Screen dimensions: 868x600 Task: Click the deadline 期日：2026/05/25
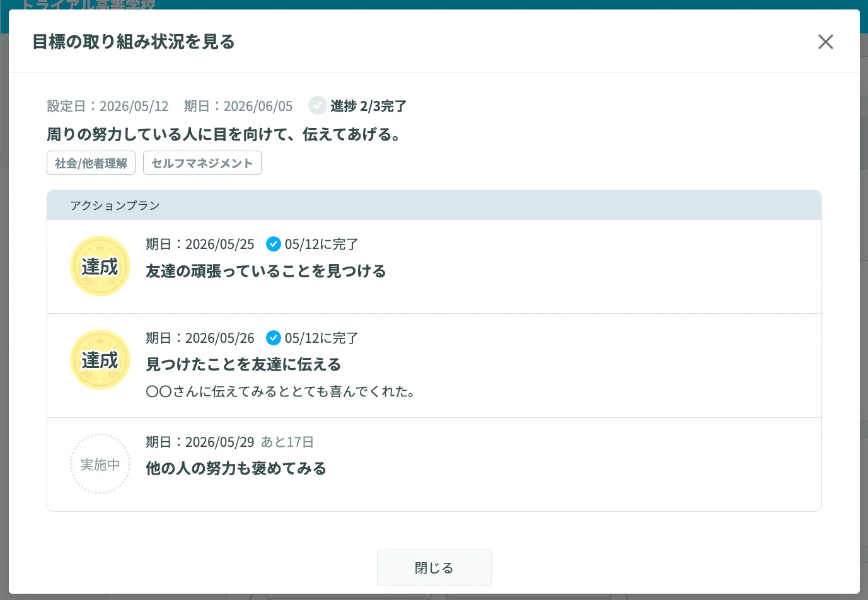pyautogui.click(x=200, y=244)
